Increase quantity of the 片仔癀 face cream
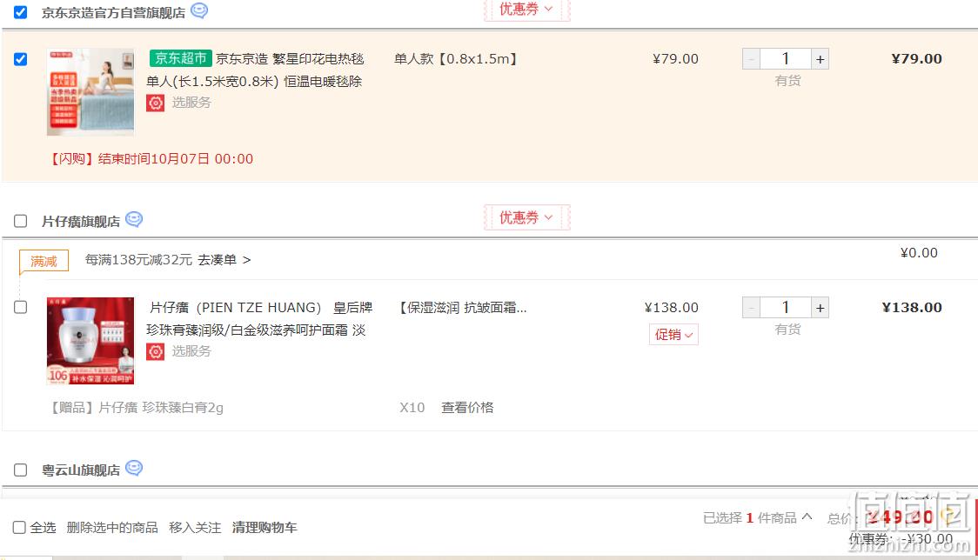978x560 pixels. 821,308
